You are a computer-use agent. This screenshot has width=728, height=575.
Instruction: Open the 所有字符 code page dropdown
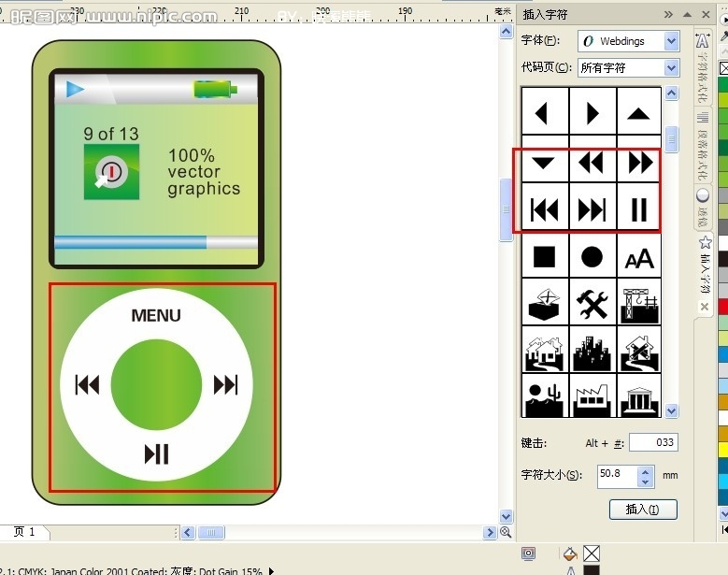[671, 68]
